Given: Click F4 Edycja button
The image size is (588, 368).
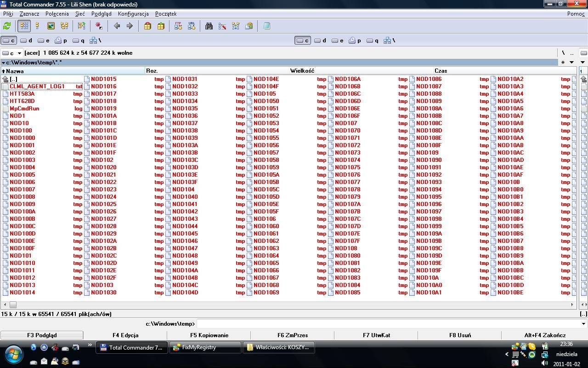Looking at the screenshot, I should point(125,335).
